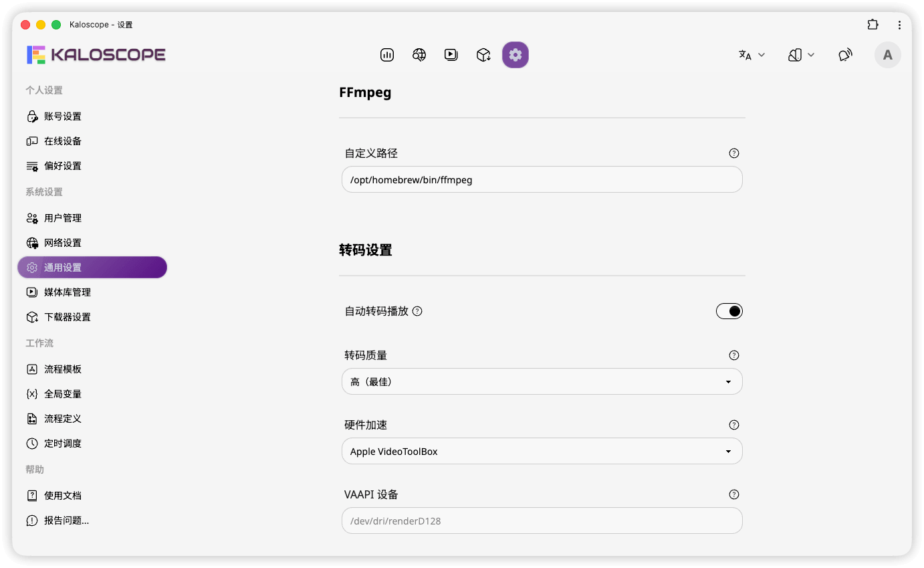Toggle the 自动转码播放 switch

pos(729,311)
